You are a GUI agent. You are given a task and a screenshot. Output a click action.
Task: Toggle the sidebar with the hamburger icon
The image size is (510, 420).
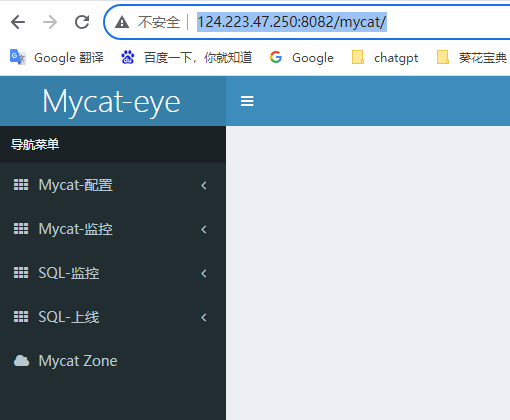[x=247, y=101]
